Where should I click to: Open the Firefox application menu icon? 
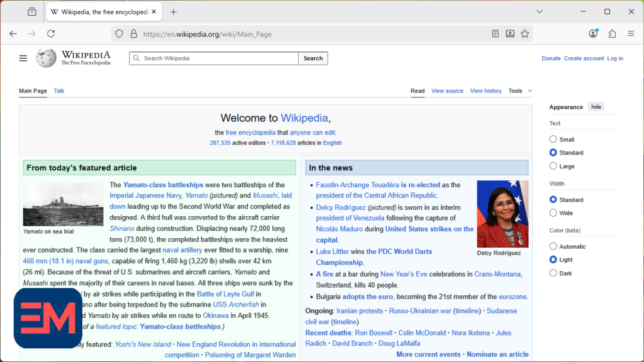(631, 34)
